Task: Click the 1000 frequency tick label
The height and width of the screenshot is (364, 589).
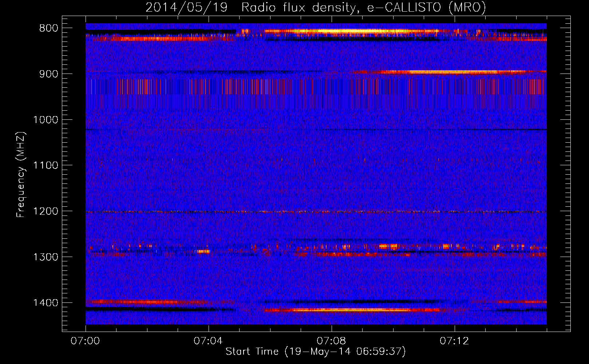Action: (x=46, y=120)
